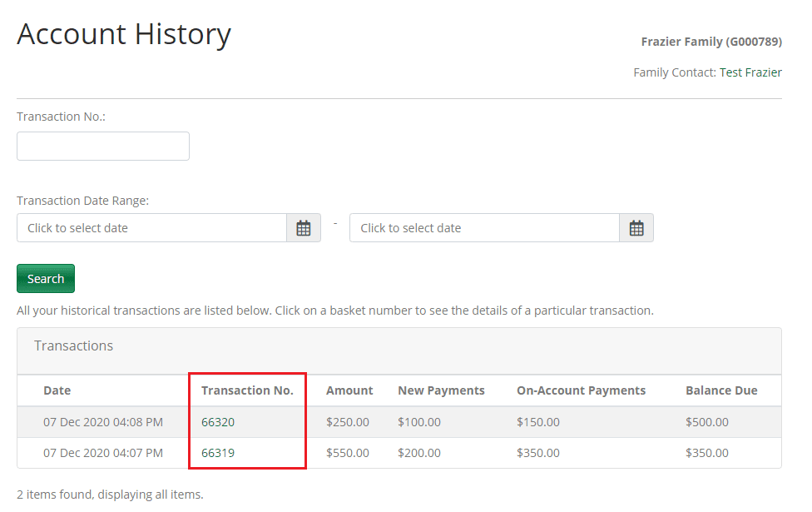Click the $500.00 balance due cell
This screenshot has height=512, width=812.
pyautogui.click(x=706, y=422)
